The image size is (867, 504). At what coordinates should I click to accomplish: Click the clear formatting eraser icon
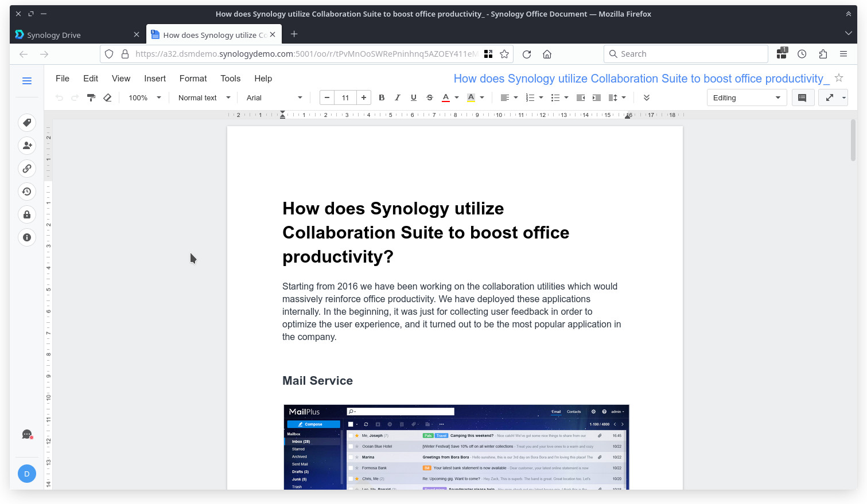tap(107, 97)
